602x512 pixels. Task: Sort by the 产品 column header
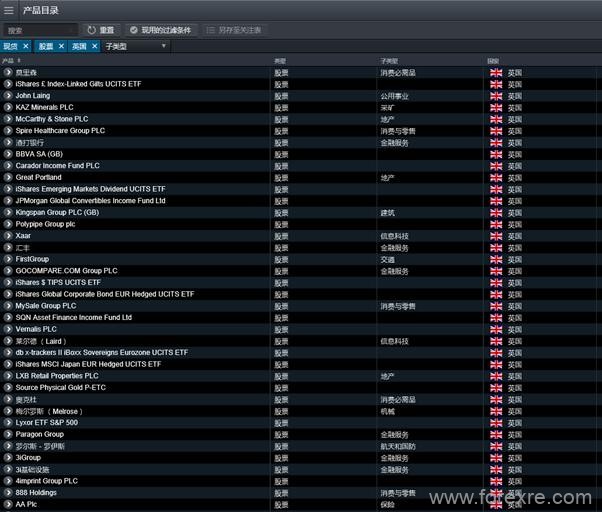tap(11, 61)
